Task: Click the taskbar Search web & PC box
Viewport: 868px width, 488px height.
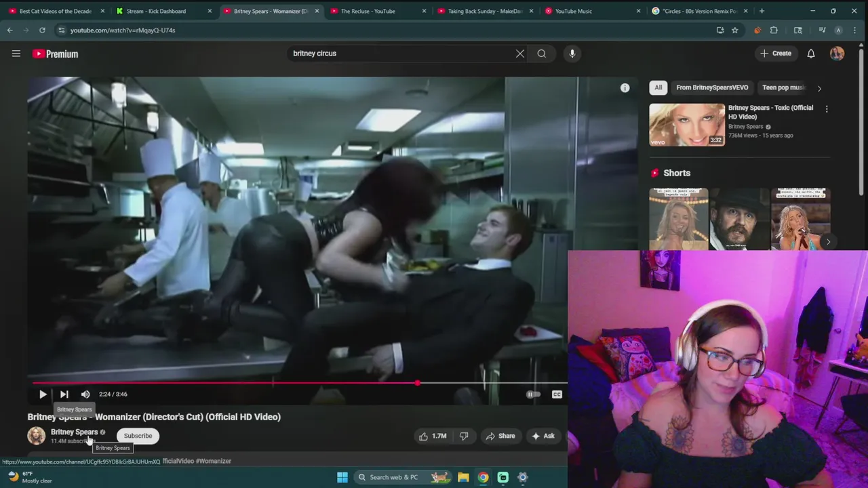Action: (x=403, y=477)
